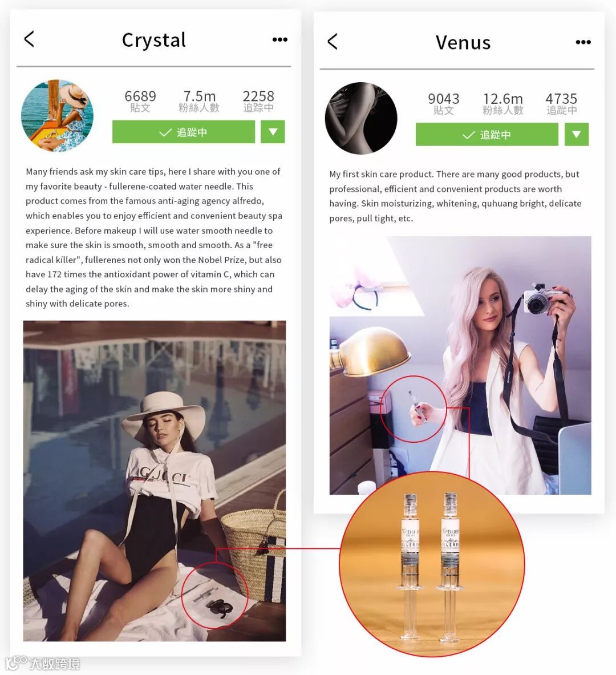Click the enlarged fullerene syringes product image
616x675 pixels.
(x=432, y=564)
